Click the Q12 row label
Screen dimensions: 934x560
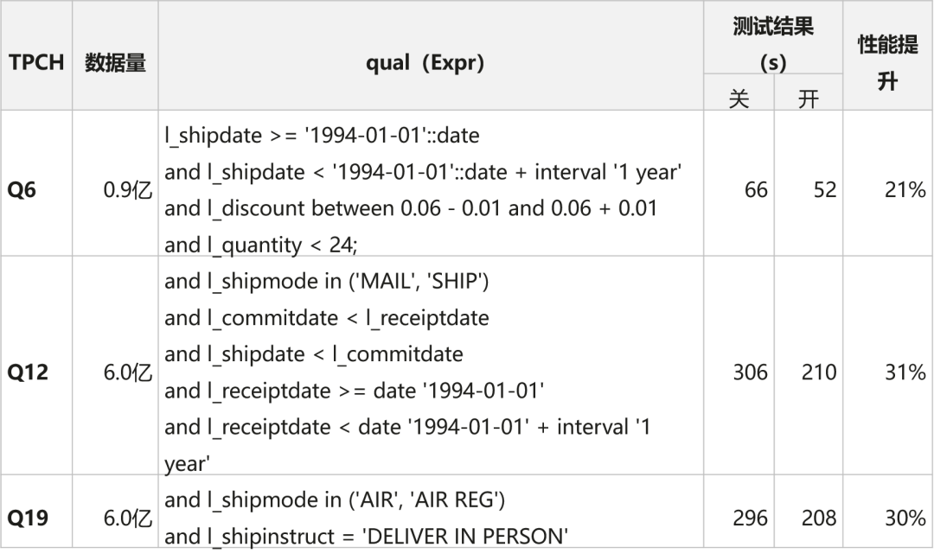point(28,372)
